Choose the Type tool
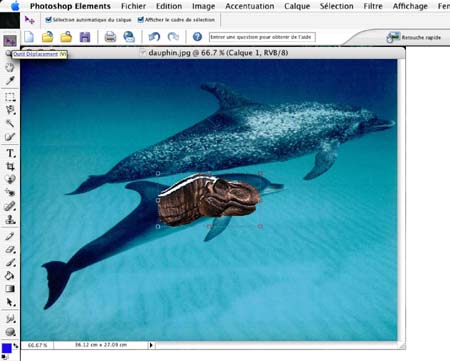Screen dimensions: 450x361 tap(10, 153)
